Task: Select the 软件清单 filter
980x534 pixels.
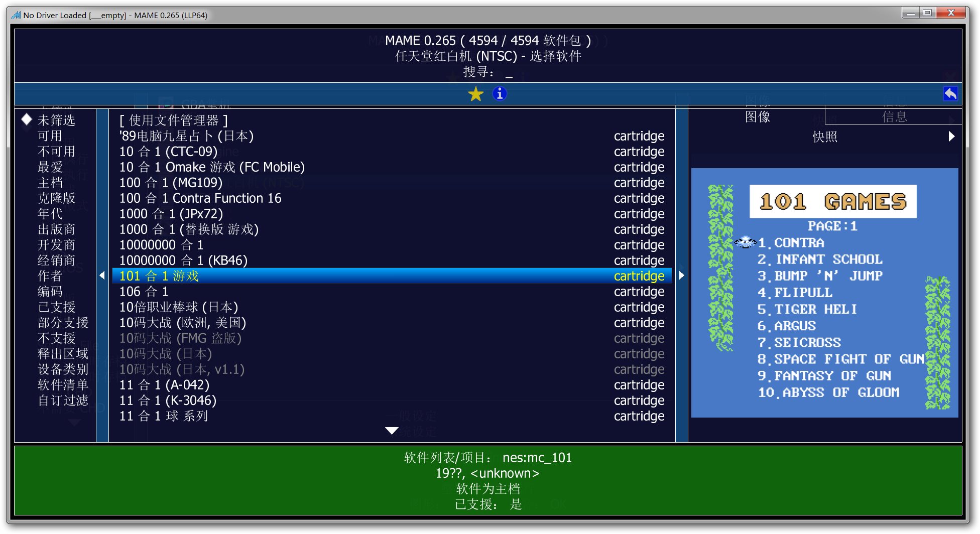Action: pyautogui.click(x=63, y=385)
